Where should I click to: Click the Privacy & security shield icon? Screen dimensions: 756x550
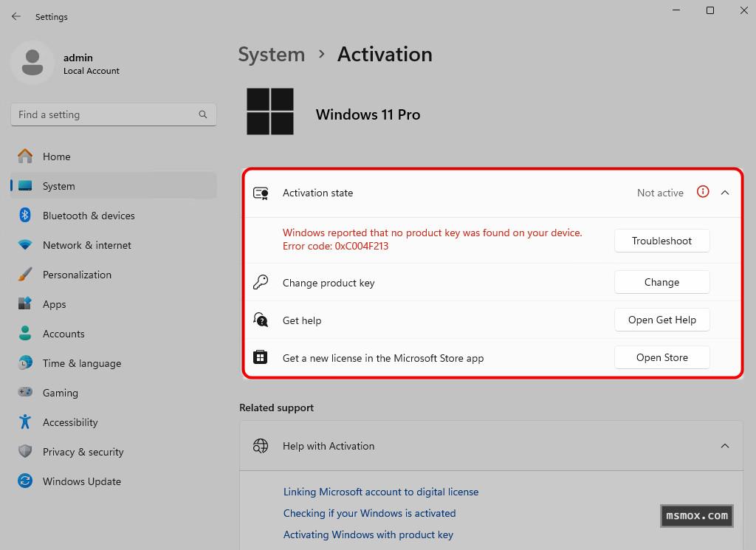tap(25, 452)
